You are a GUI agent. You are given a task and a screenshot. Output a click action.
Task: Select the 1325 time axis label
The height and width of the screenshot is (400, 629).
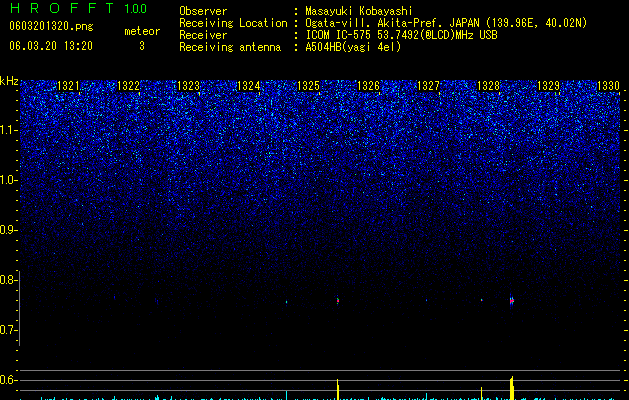click(x=308, y=86)
